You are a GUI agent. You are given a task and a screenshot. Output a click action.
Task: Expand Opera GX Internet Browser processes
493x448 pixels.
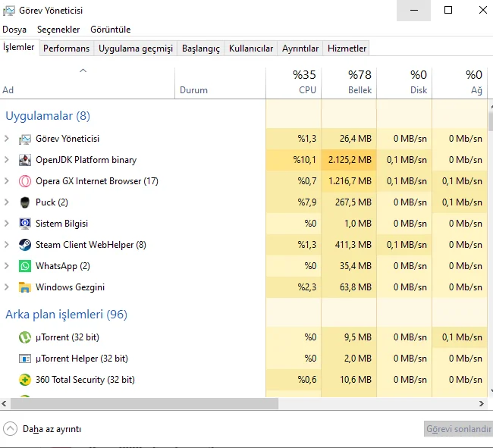point(7,181)
